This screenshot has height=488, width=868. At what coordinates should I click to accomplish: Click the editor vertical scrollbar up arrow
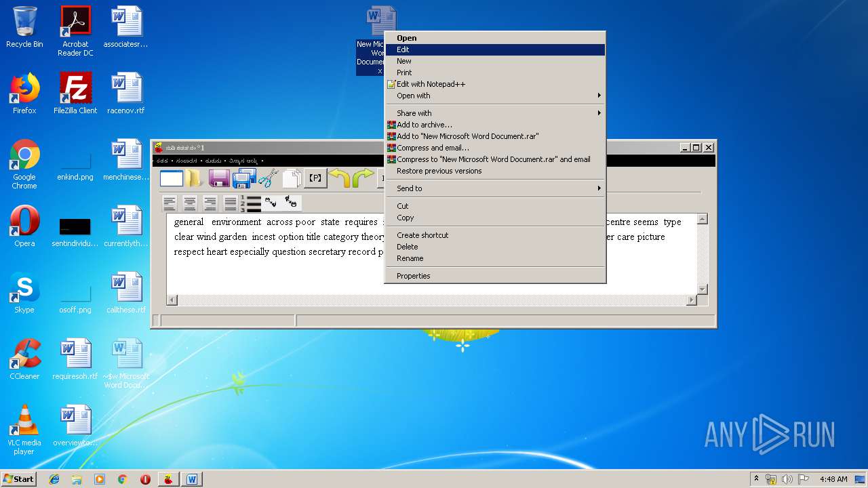point(703,219)
